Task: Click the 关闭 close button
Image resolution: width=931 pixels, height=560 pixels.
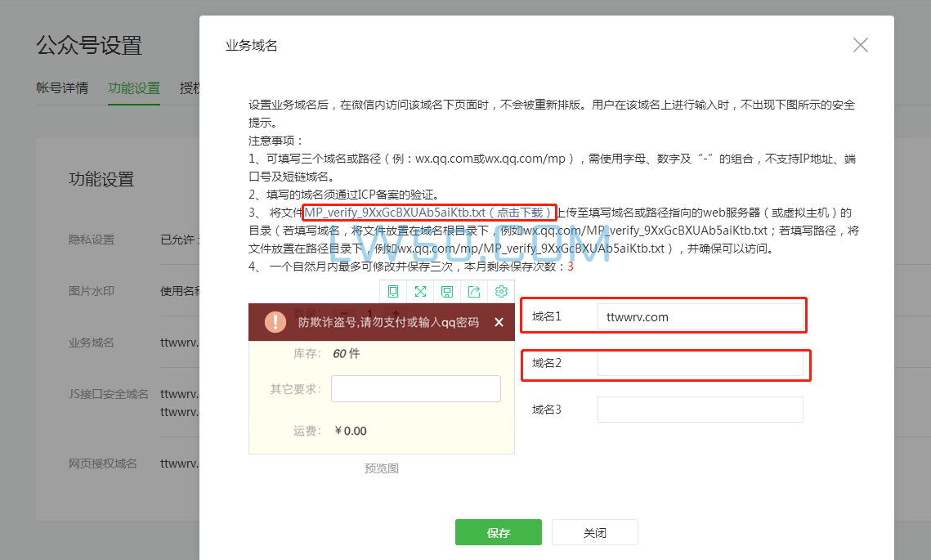Action: click(594, 531)
